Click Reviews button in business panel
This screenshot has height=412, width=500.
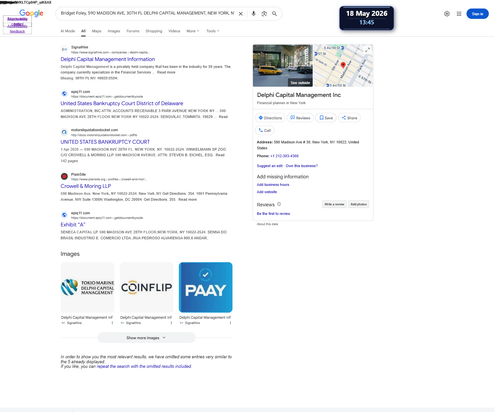(x=300, y=118)
